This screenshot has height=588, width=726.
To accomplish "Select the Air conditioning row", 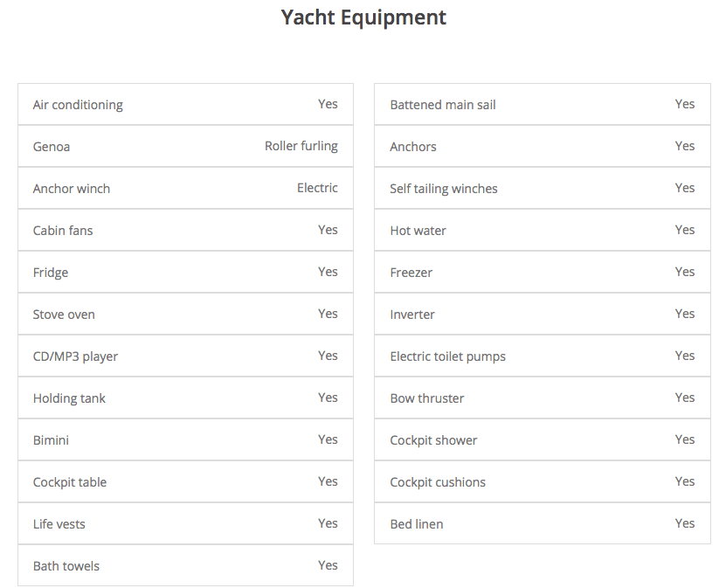I will point(78,105).
